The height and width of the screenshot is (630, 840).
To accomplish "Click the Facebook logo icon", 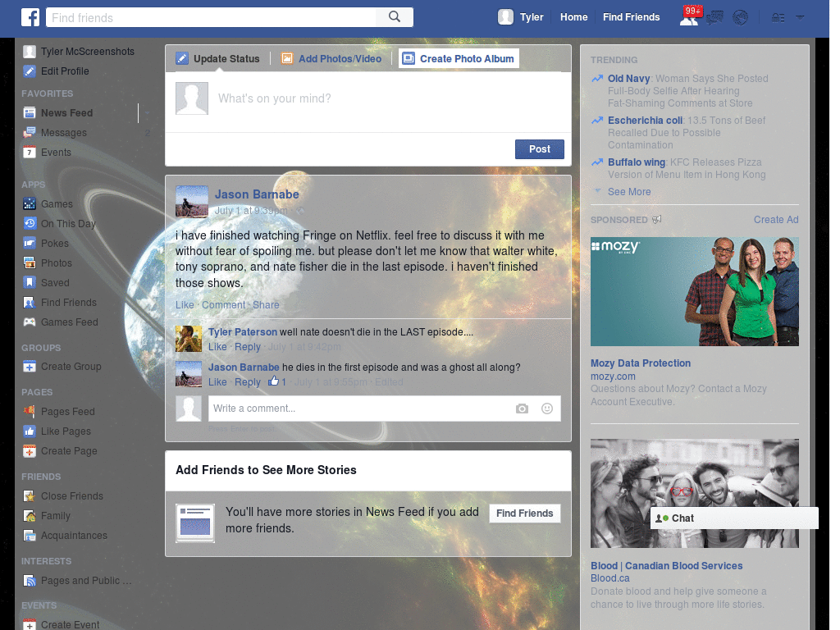I will [x=30, y=17].
